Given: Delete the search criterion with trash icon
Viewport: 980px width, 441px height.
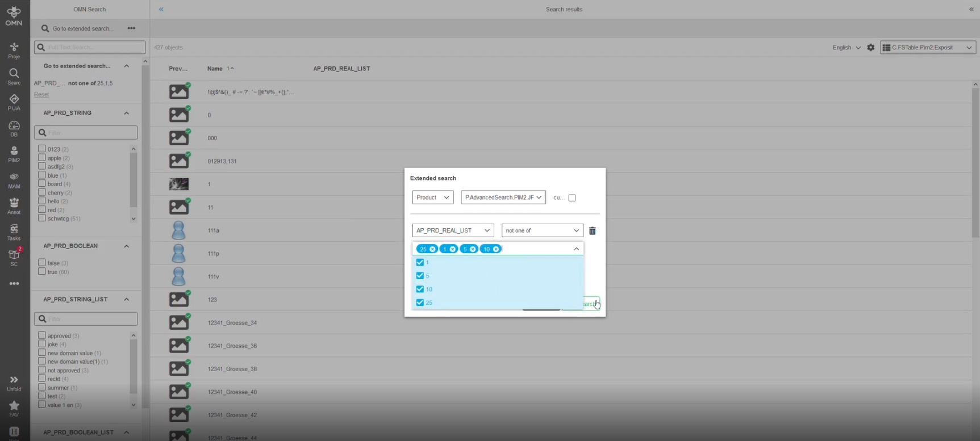Looking at the screenshot, I should (x=592, y=231).
